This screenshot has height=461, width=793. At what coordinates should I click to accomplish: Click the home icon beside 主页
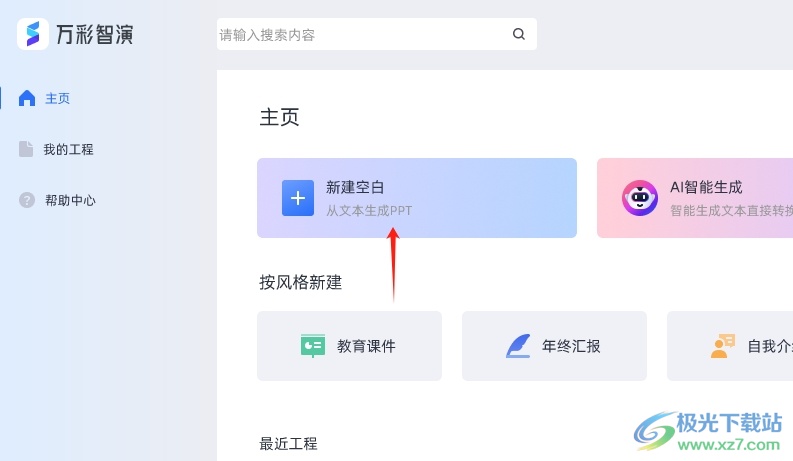point(27,98)
